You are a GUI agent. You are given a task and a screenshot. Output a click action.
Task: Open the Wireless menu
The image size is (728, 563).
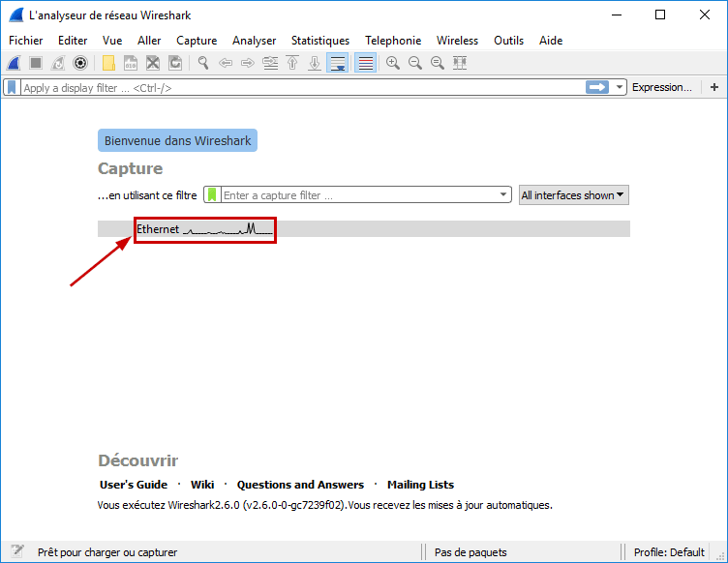[457, 41]
